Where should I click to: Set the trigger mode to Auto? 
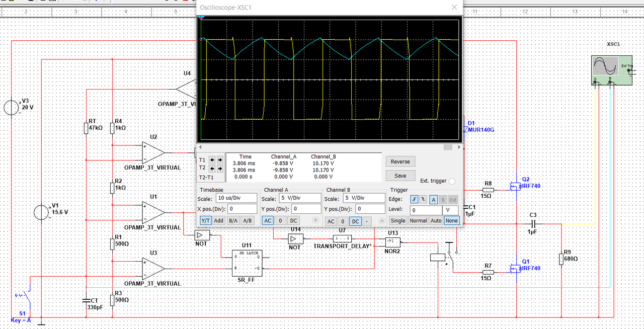[436, 220]
